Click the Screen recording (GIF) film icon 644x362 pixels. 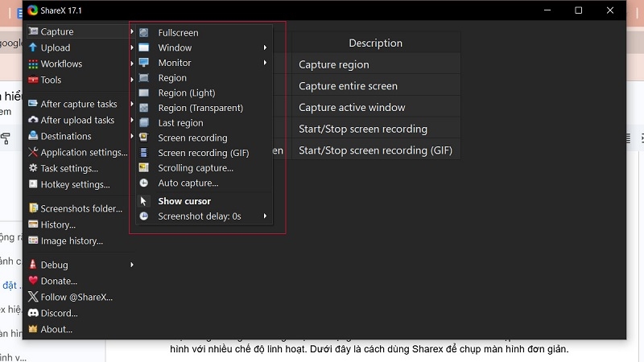pos(144,153)
